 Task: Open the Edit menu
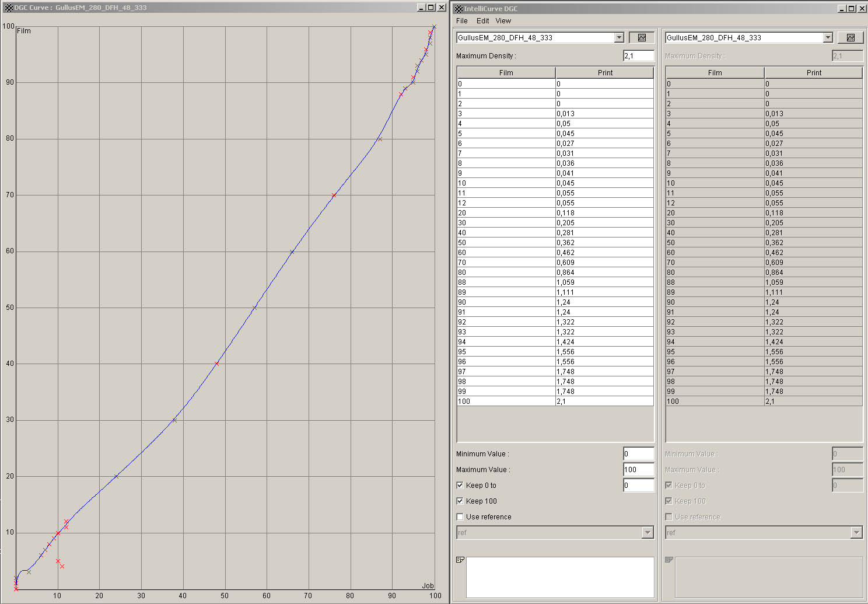pyautogui.click(x=483, y=20)
